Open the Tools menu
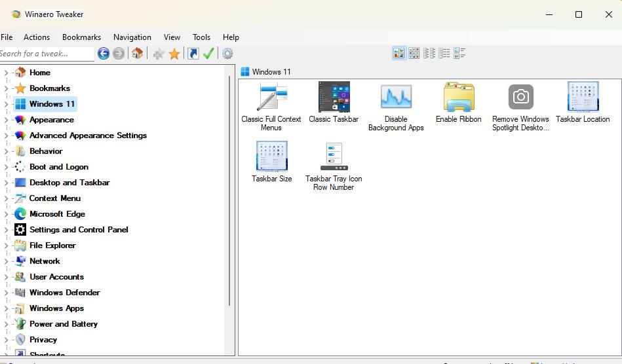Screen dimensions: 622x364 coord(201,37)
